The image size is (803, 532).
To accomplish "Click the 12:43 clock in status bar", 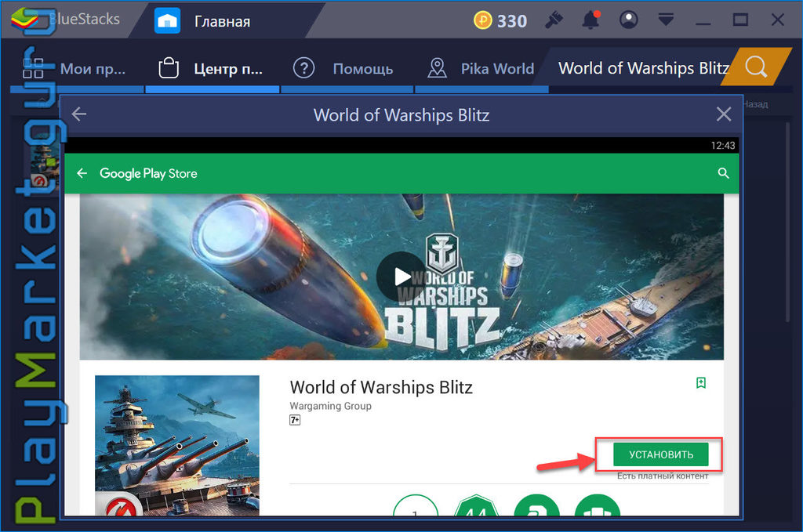I will point(722,145).
